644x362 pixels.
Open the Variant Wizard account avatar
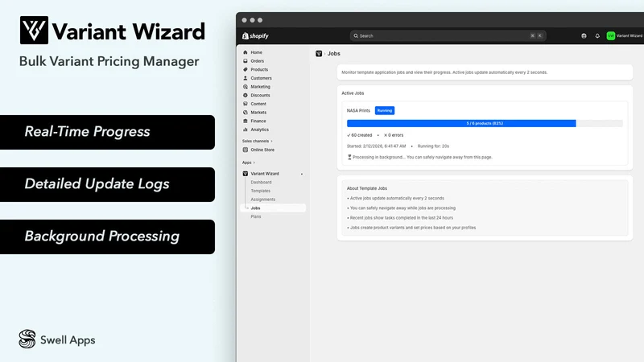(611, 36)
